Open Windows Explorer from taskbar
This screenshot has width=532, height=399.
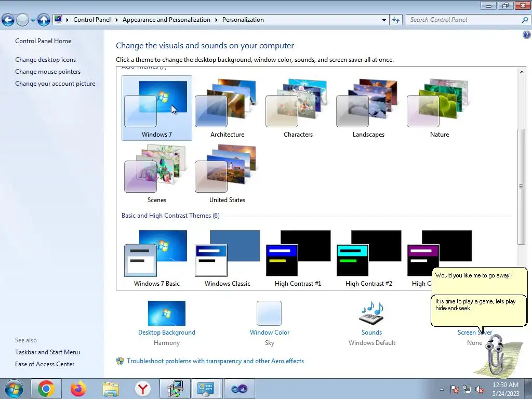[111, 389]
